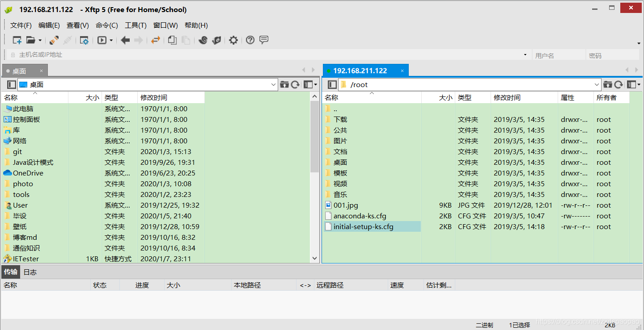This screenshot has width=644, height=330.
Task: Click the Open Session folder icon
Action: (30, 40)
